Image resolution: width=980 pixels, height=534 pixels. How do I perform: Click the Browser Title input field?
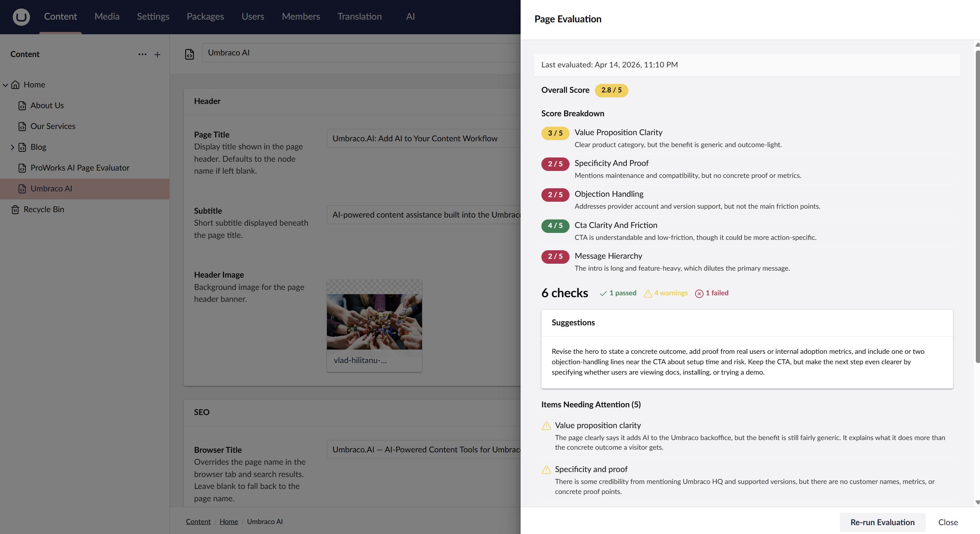click(424, 450)
